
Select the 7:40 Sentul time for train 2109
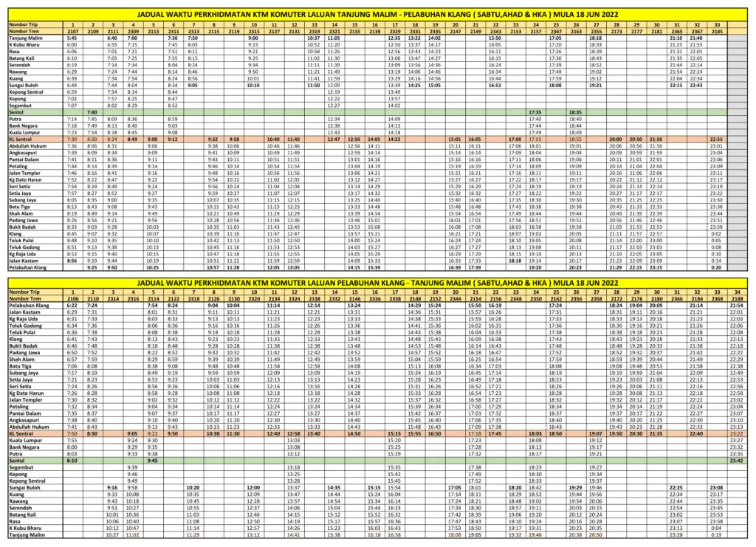tap(92, 112)
